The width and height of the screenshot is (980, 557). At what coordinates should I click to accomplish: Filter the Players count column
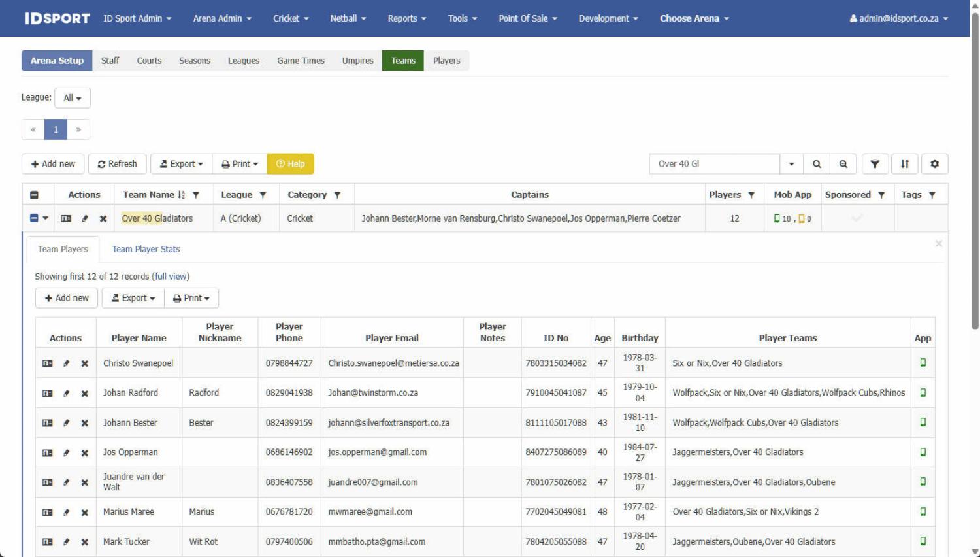[751, 195]
